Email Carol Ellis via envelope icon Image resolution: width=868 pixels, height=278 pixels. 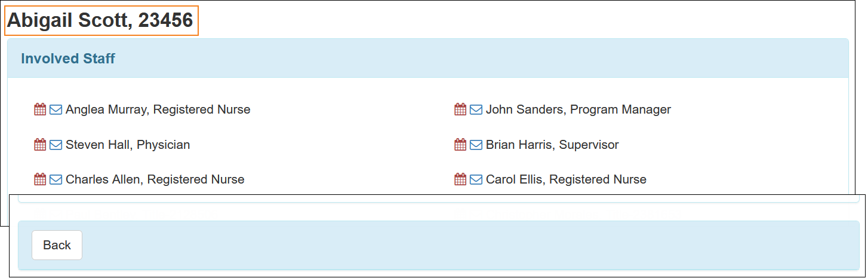pyautogui.click(x=476, y=179)
